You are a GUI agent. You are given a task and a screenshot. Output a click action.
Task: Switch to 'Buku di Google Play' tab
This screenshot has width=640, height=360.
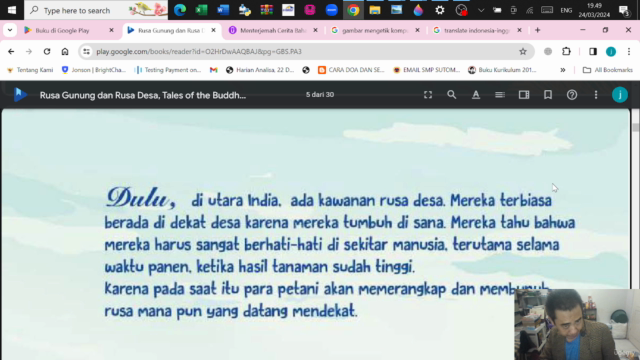point(62,30)
